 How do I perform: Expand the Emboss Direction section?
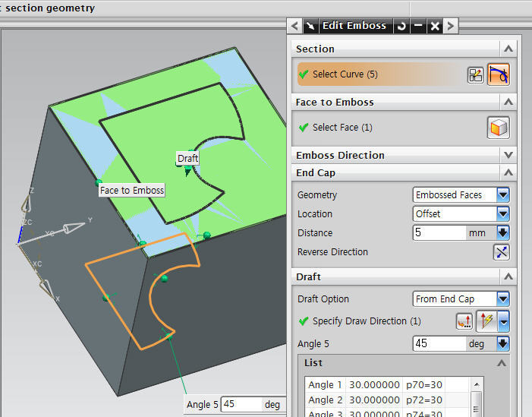pyautogui.click(x=508, y=155)
